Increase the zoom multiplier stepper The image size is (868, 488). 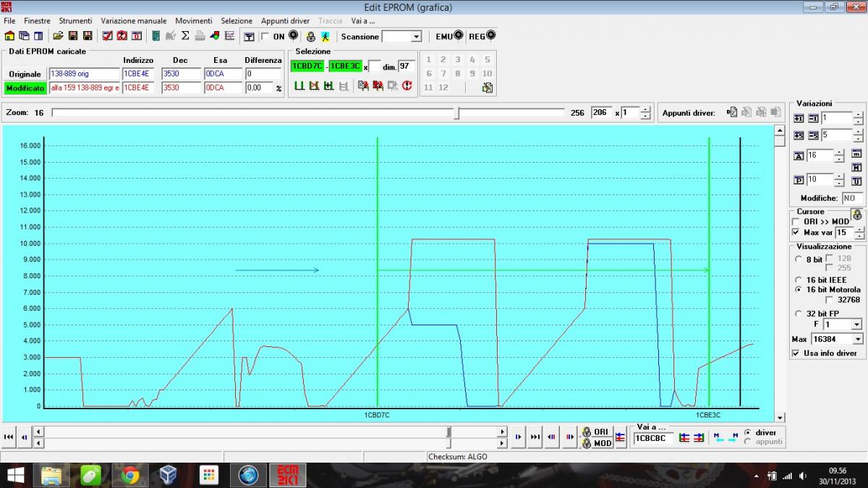point(646,109)
